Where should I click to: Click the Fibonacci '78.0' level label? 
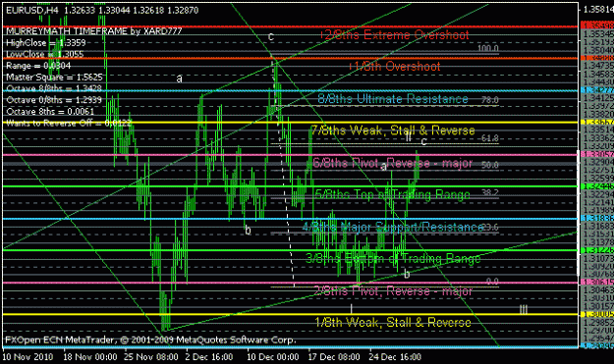[x=490, y=100]
